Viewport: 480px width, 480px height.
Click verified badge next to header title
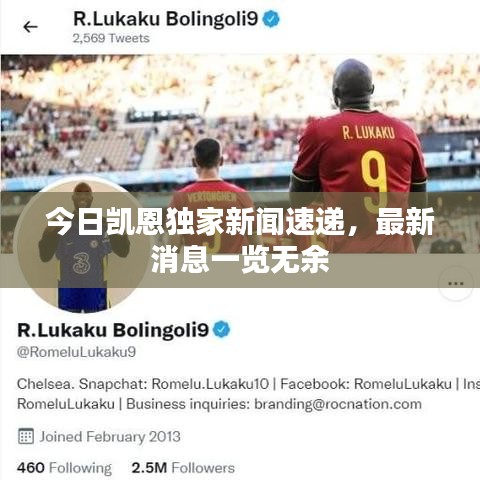click(271, 19)
